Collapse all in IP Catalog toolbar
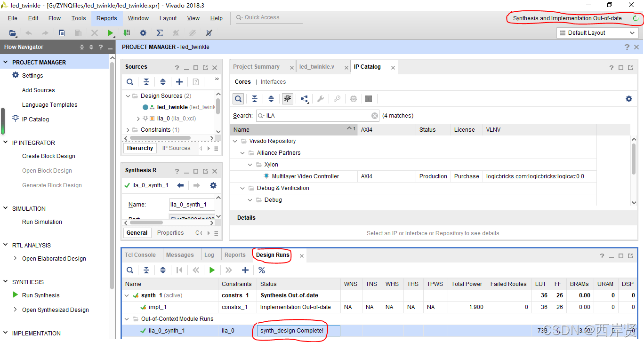The width and height of the screenshot is (644, 342). click(x=255, y=99)
